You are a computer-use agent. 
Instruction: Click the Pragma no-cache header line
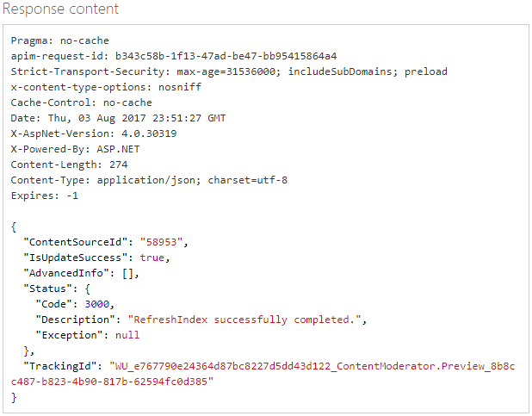click(x=60, y=40)
